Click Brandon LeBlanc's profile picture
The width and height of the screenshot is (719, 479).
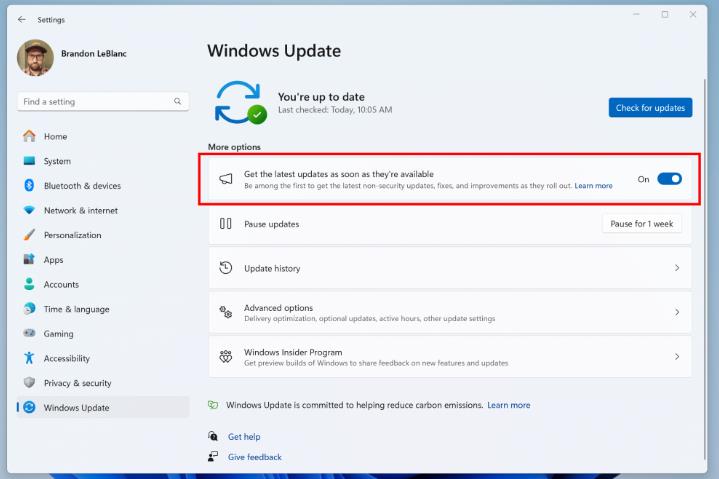point(35,58)
